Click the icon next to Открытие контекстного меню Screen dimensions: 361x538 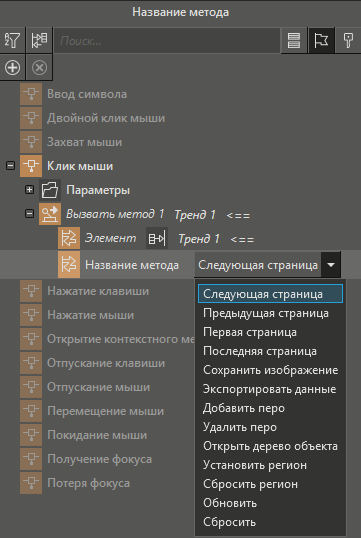pyautogui.click(x=31, y=339)
